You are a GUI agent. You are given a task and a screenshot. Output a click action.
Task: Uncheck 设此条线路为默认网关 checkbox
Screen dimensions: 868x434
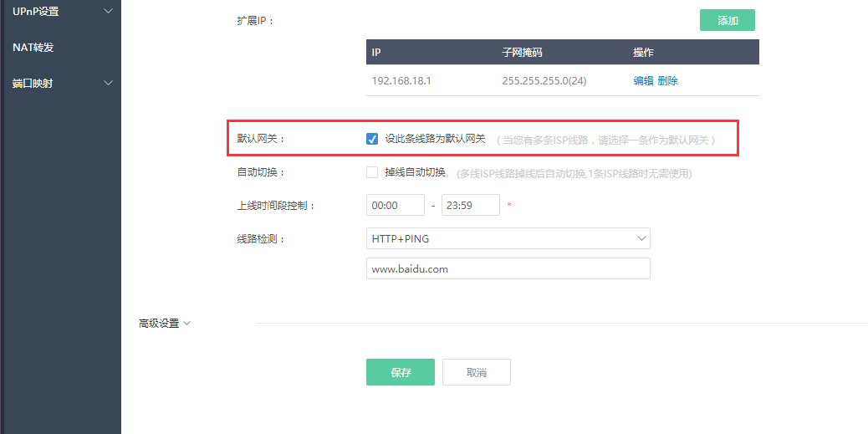click(372, 139)
